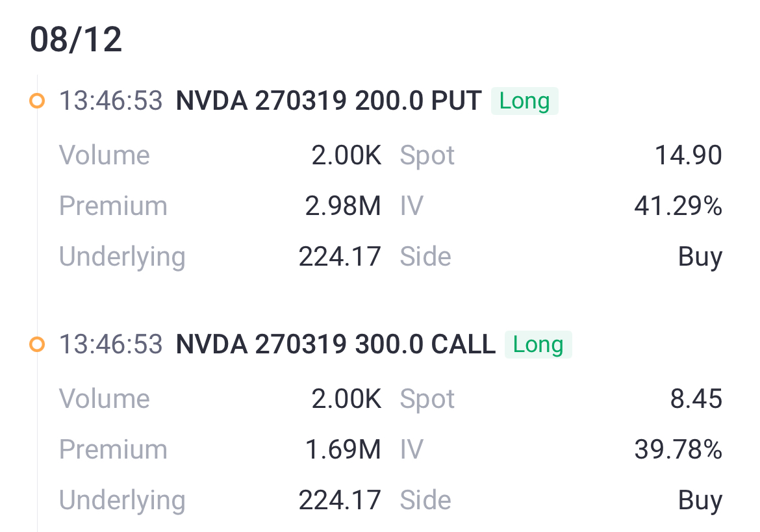Click the Buy side value of the PUT trade
Image resolution: width=760 pixels, height=532 pixels.
pyautogui.click(x=700, y=257)
